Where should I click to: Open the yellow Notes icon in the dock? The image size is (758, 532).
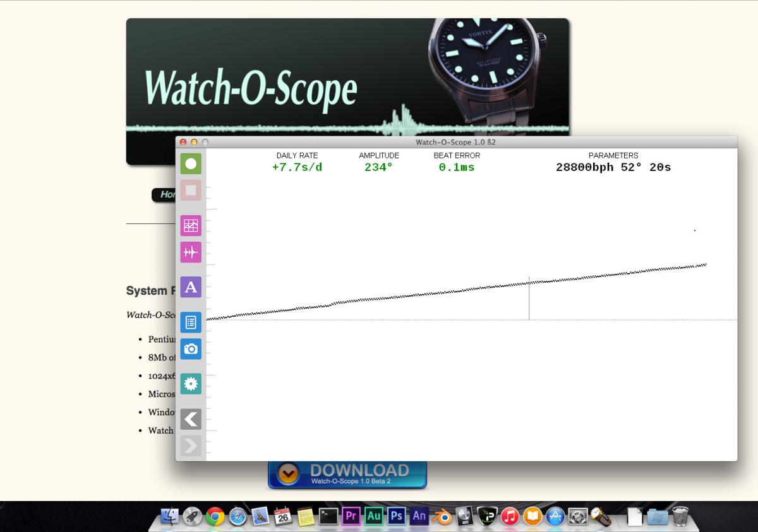click(306, 516)
